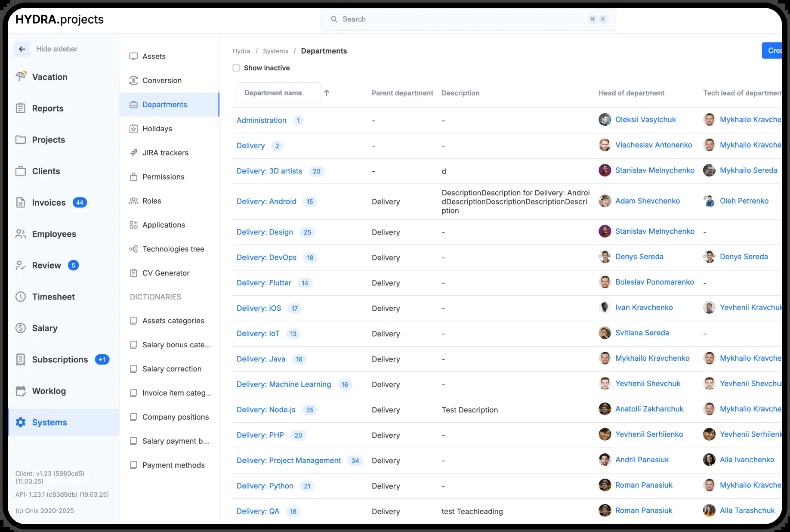Viewport: 790px width, 532px height.
Task: Click the Invoices document icon
Action: (21, 202)
